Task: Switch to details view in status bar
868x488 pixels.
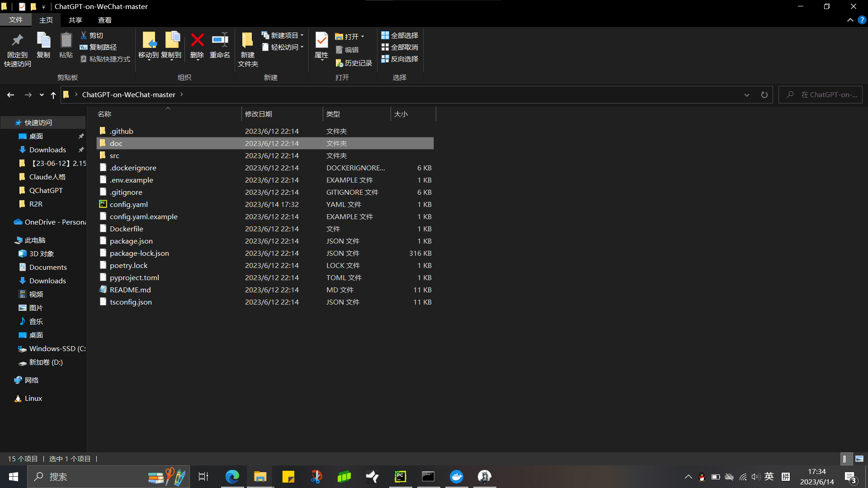Action: [846, 459]
